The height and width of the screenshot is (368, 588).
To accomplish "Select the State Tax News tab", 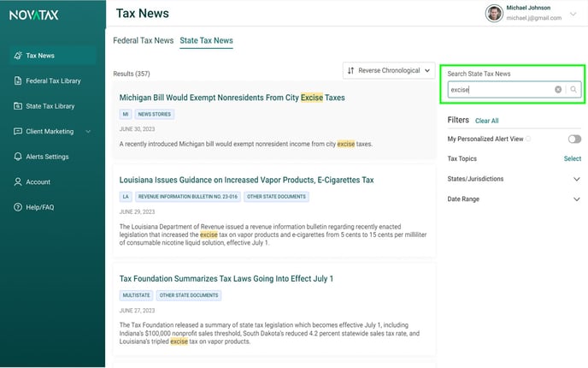I will pyautogui.click(x=206, y=40).
